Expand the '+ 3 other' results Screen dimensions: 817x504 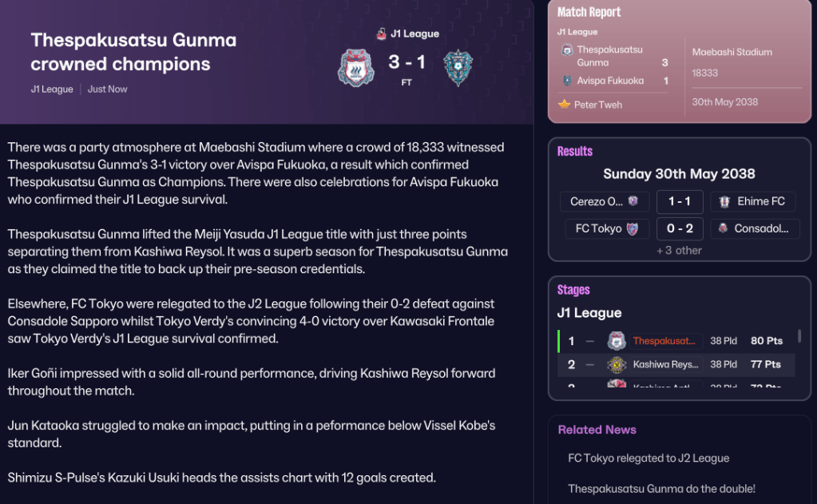click(679, 250)
